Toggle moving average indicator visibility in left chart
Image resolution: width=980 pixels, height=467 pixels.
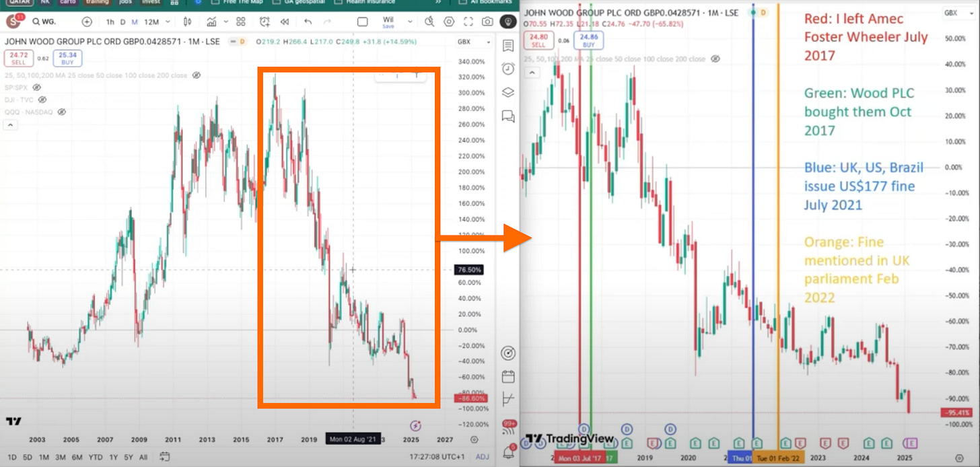(x=197, y=75)
